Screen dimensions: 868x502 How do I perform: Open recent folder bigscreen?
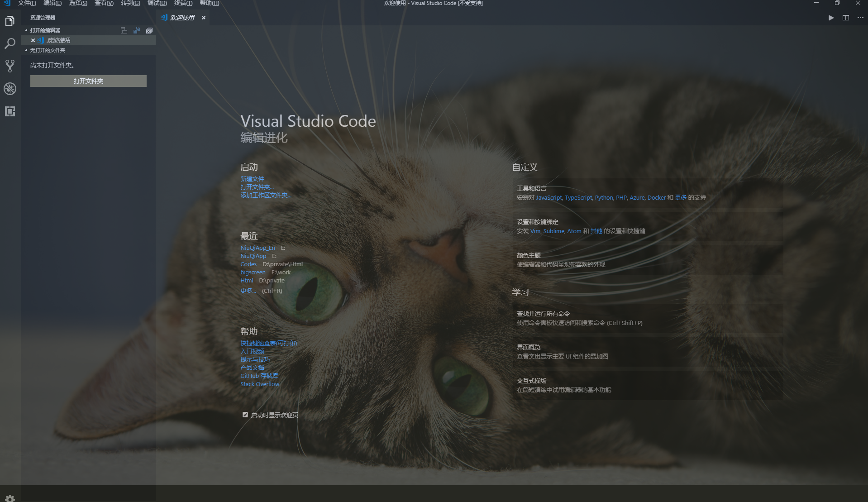(x=253, y=272)
